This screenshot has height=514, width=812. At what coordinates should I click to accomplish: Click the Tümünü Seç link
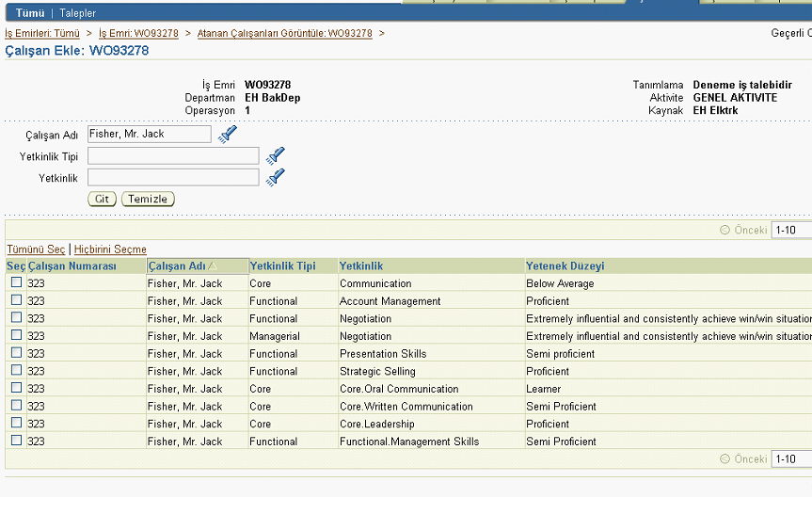click(x=36, y=249)
